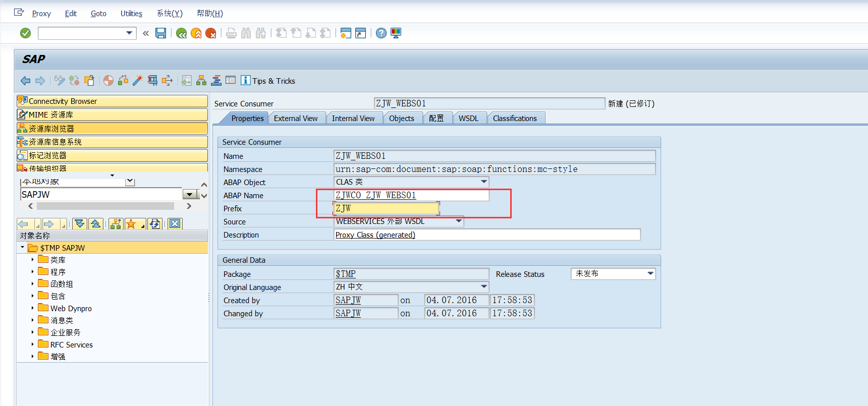The image size is (868, 406).
Task: Open the Utilities menu
Action: (x=131, y=14)
